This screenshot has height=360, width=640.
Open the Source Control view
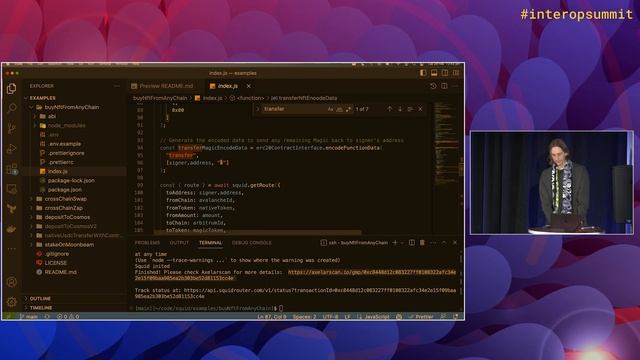pyautogui.click(x=11, y=128)
